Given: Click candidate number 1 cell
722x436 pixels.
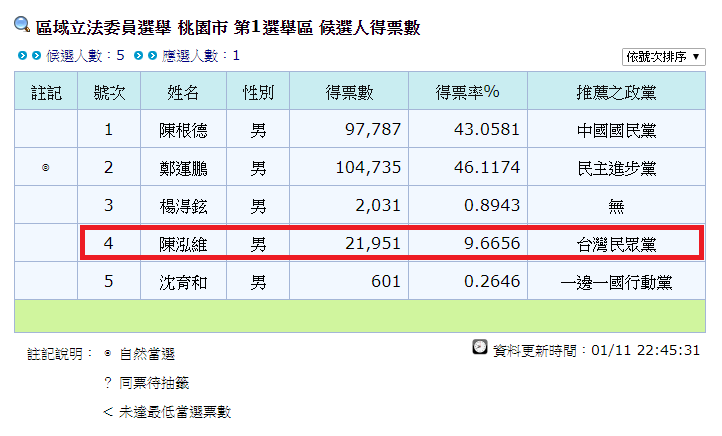Looking at the screenshot, I should pos(109,129).
